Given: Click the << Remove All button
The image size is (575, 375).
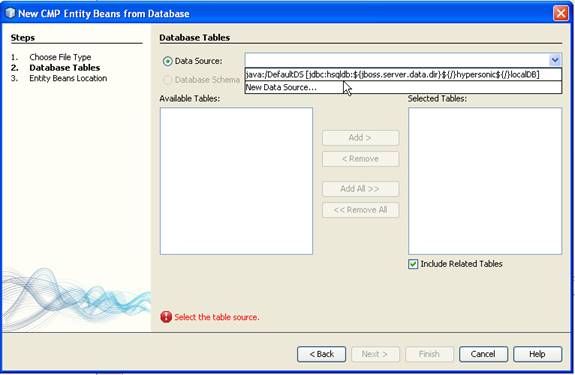Looking at the screenshot, I should tap(360, 210).
